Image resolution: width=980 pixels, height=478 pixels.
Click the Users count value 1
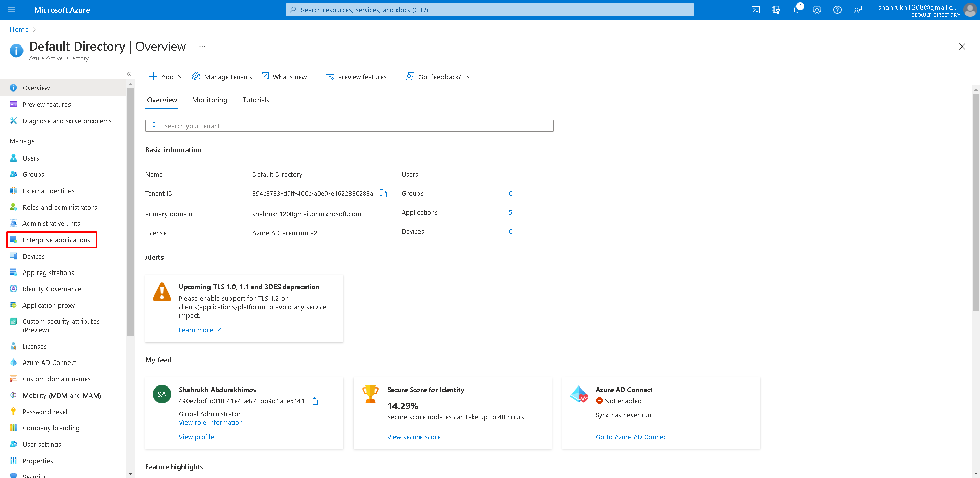[510, 174]
